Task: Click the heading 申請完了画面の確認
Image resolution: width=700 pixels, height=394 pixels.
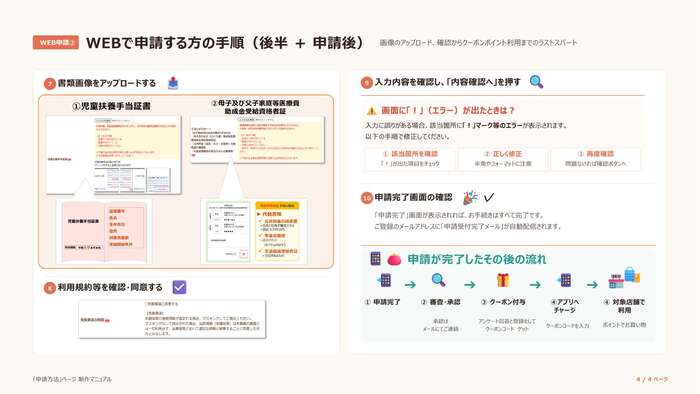Action: pyautogui.click(x=413, y=197)
